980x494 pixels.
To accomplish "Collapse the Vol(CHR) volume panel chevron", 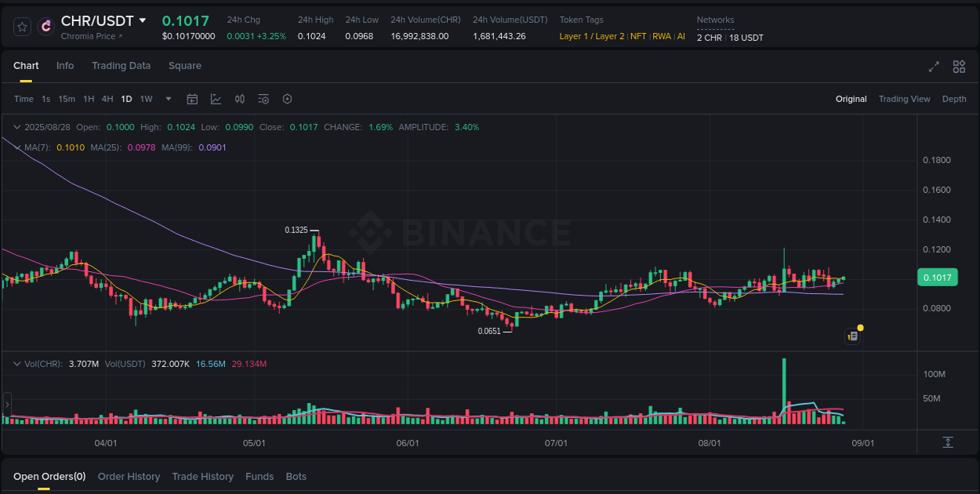I will point(16,363).
